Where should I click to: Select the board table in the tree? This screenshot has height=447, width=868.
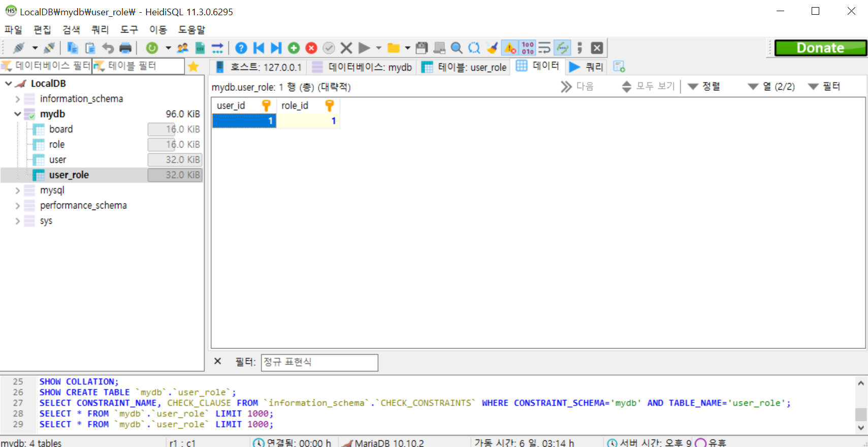tap(61, 129)
